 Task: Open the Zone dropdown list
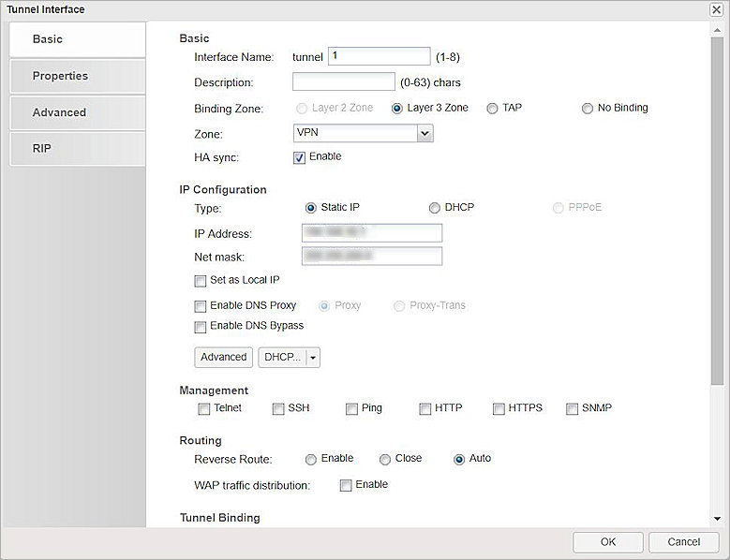(425, 134)
